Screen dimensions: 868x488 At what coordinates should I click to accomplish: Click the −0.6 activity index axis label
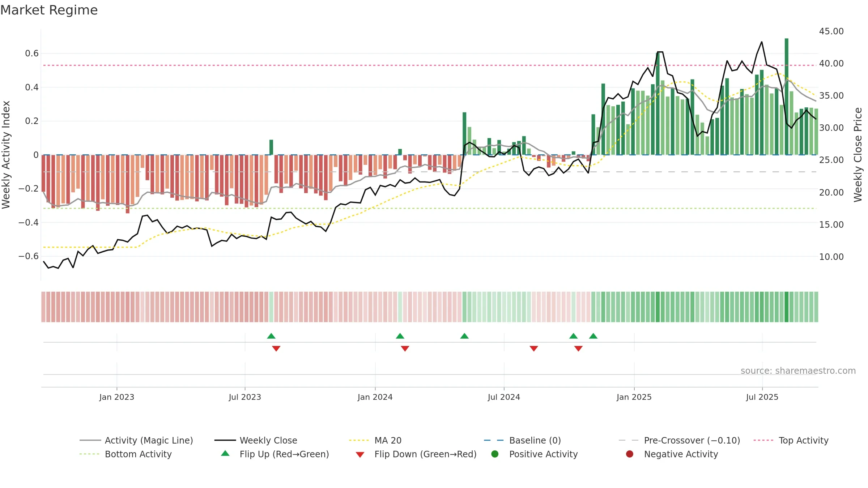tap(29, 256)
